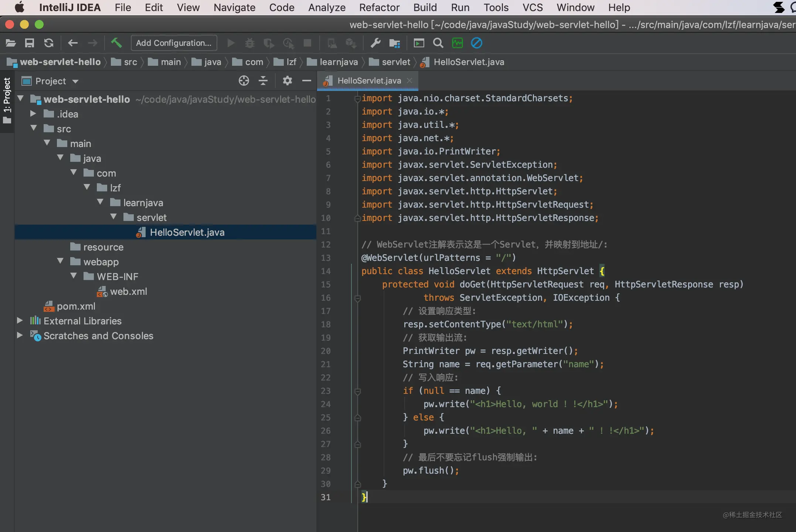Fold the doGet method at line 16
The width and height of the screenshot is (796, 532).
[x=357, y=298]
